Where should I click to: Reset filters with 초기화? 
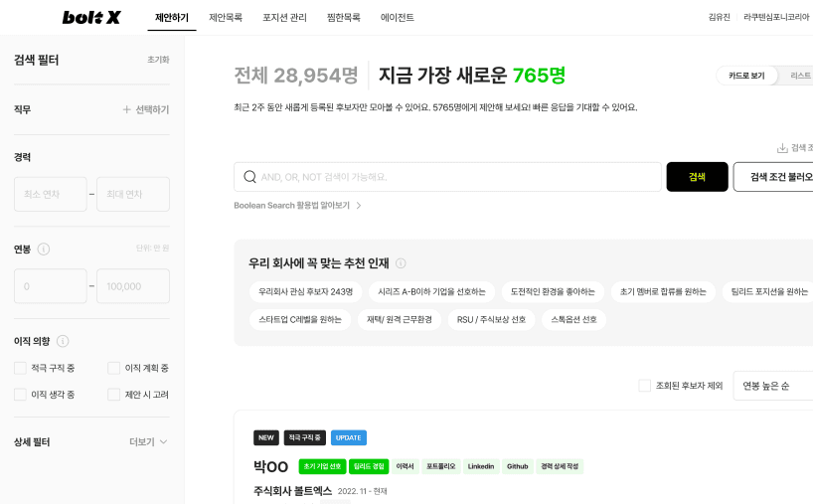(158, 60)
